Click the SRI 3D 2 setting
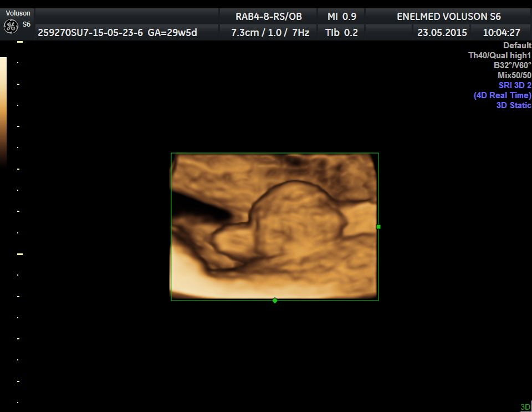 (x=514, y=85)
